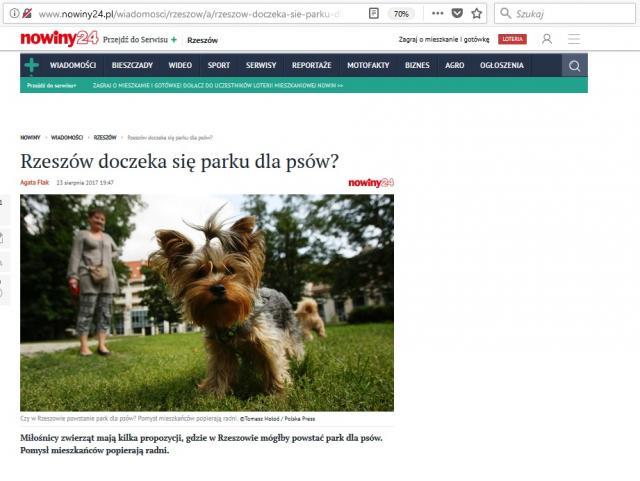Open the Pocket save icon

coord(457,14)
